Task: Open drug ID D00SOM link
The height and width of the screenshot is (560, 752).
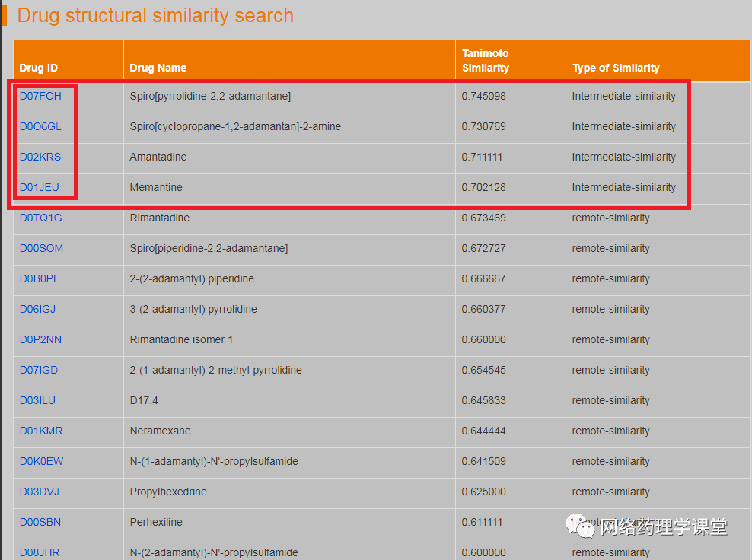Action: pyautogui.click(x=41, y=248)
